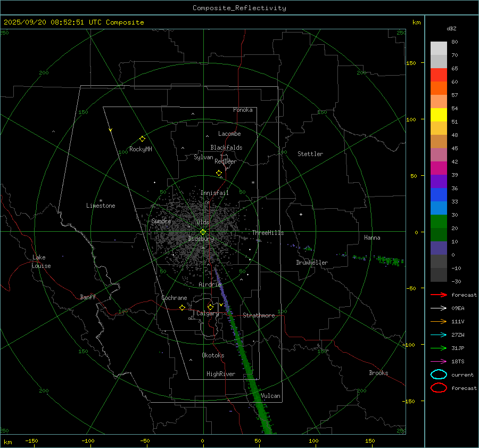Click the red forecast ellipse icon
Viewport: 479px width, 448px height.
click(439, 388)
